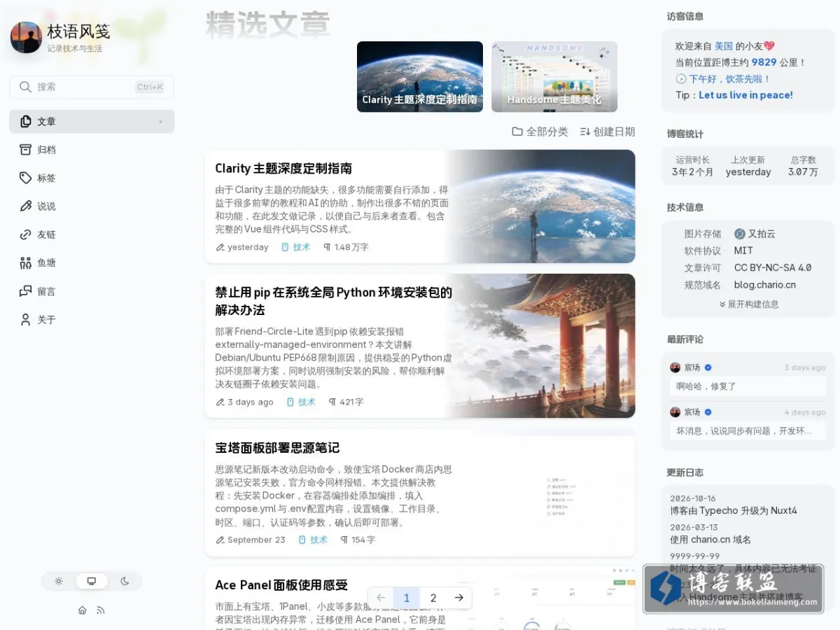Click the sort icon beside 创建日期
The height and width of the screenshot is (630, 840).
point(585,132)
